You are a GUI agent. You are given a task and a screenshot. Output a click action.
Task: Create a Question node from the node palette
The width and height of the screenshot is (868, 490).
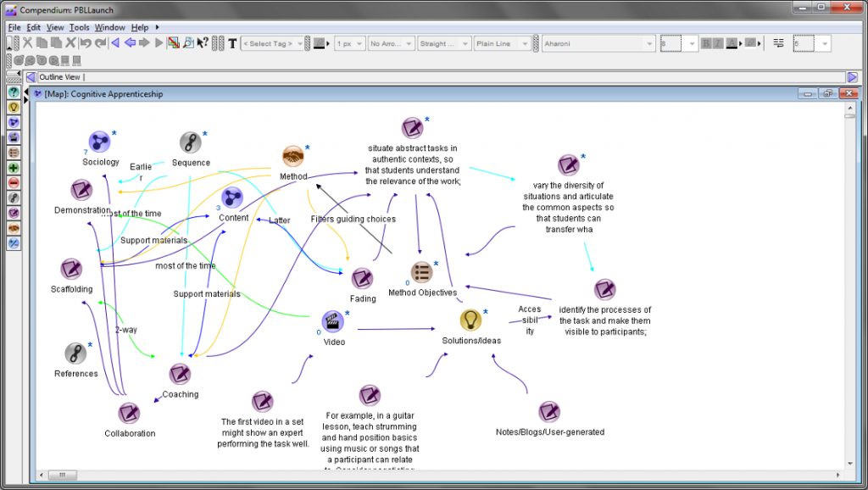14,92
